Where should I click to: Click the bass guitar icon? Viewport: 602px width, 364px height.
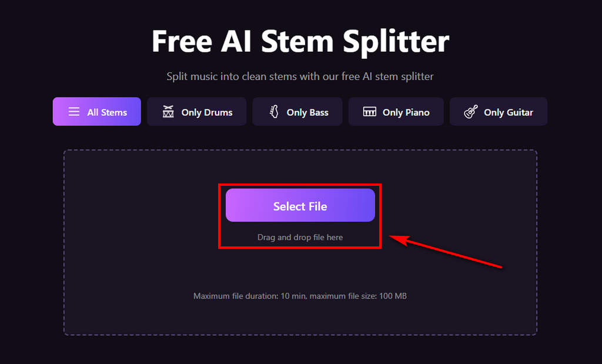[274, 112]
